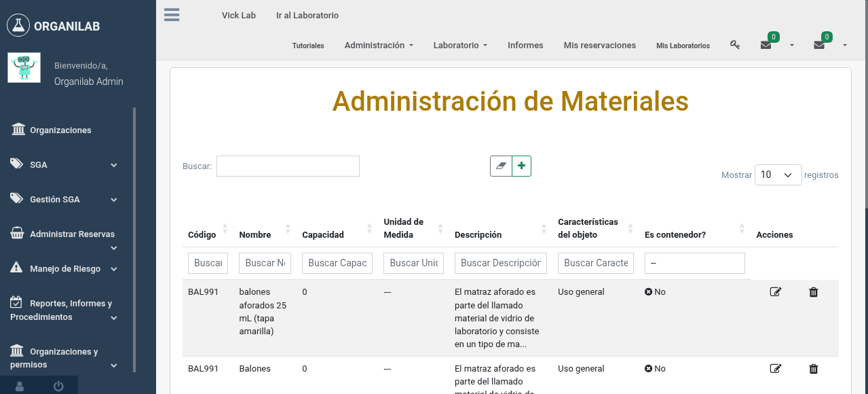Open Mis reservaciones in the navbar
The width and height of the screenshot is (868, 394).
coord(600,46)
